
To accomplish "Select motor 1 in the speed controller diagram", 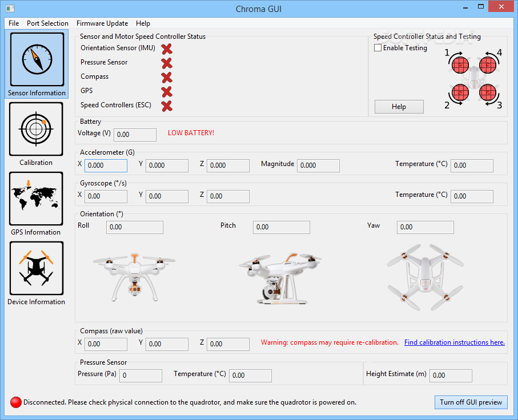I will (460, 64).
